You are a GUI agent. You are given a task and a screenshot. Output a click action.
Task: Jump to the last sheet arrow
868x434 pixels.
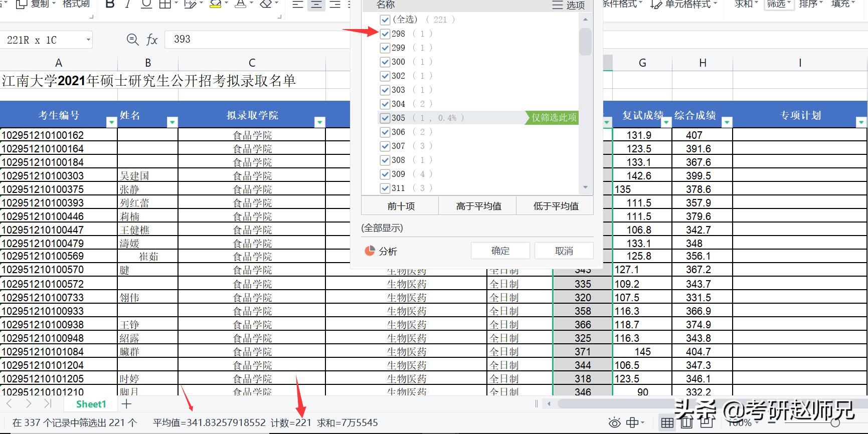point(48,404)
